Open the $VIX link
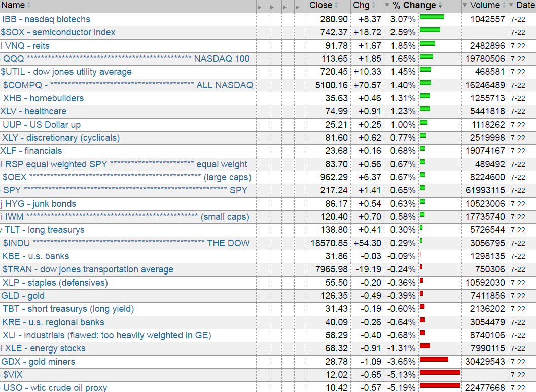The height and width of the screenshot is (392, 536). point(13,375)
